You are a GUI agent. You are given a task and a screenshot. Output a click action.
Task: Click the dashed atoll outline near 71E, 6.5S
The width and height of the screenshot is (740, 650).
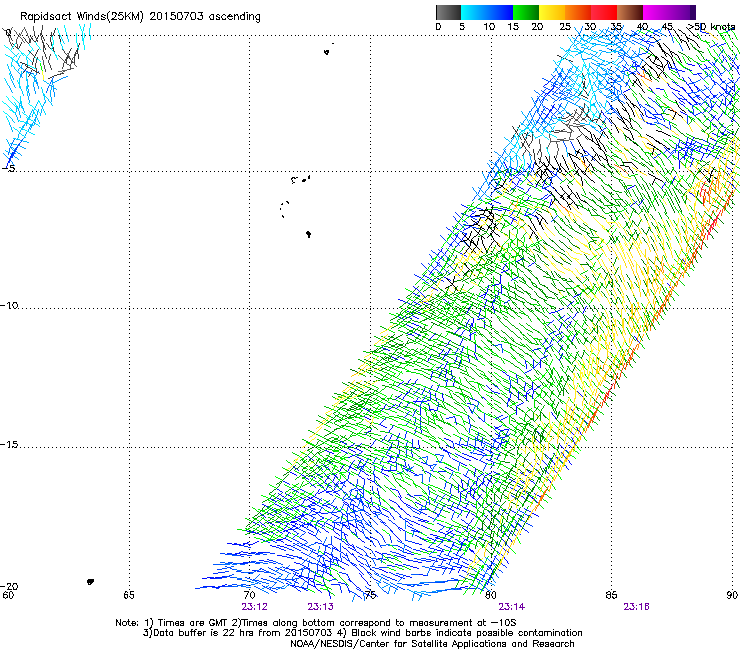point(285,209)
